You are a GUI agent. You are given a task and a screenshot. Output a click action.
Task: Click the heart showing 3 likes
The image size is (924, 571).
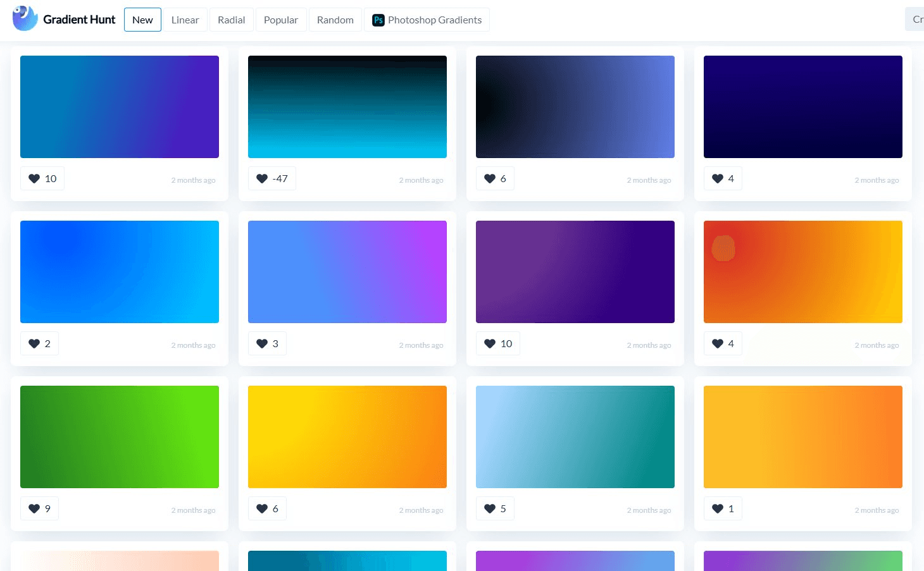pyautogui.click(x=267, y=343)
